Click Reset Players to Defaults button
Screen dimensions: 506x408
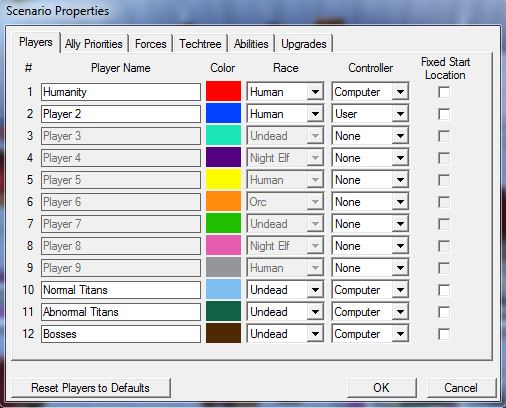pyautogui.click(x=90, y=388)
